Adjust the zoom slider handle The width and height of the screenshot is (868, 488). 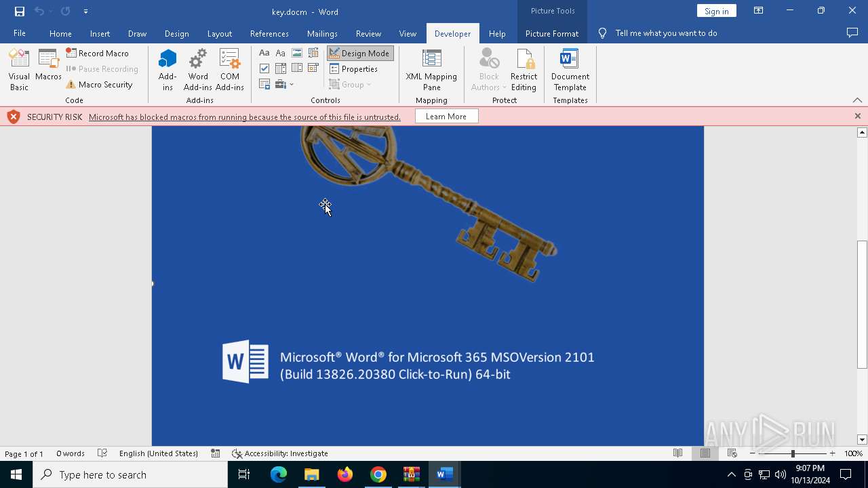tap(793, 453)
